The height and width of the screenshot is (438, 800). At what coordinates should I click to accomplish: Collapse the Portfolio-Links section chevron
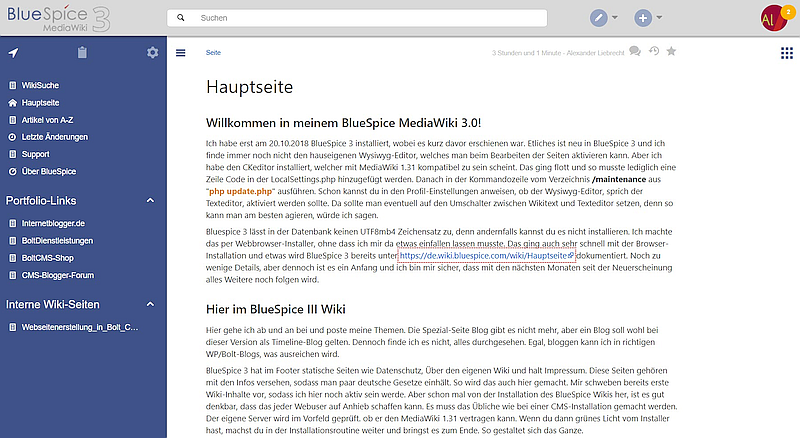[x=150, y=201]
